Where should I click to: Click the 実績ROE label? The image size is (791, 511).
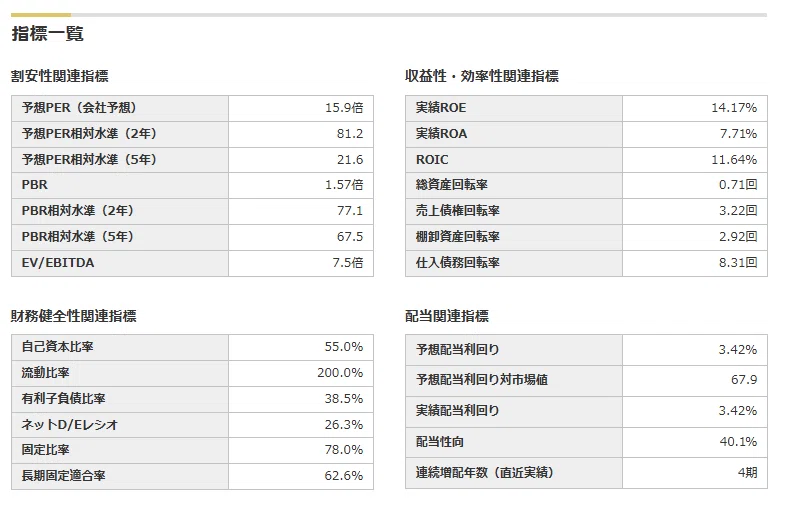(x=440, y=107)
